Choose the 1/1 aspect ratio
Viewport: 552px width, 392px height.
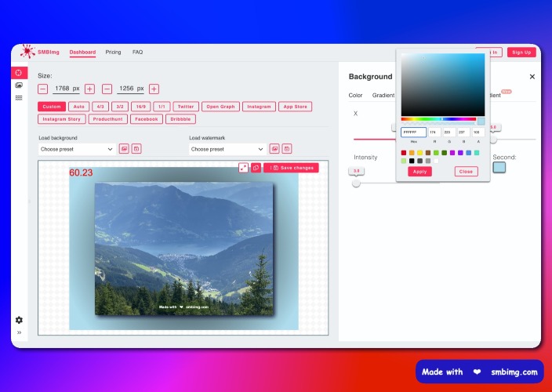[x=162, y=107]
